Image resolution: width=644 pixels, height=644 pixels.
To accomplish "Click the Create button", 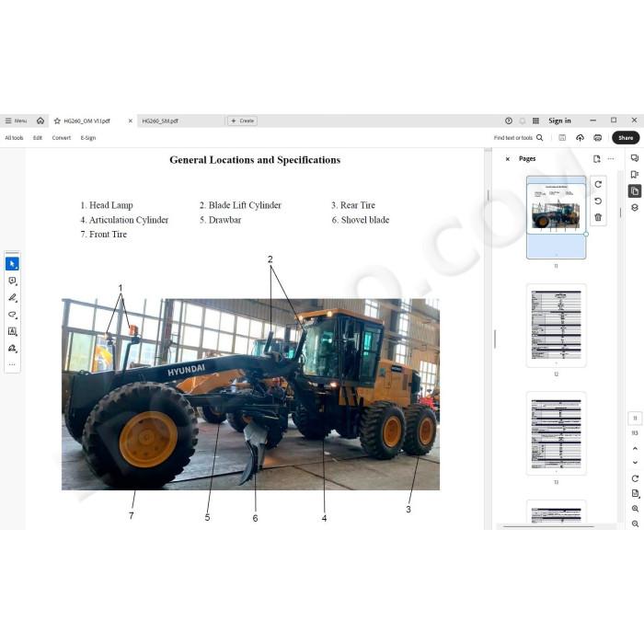I will click(242, 121).
